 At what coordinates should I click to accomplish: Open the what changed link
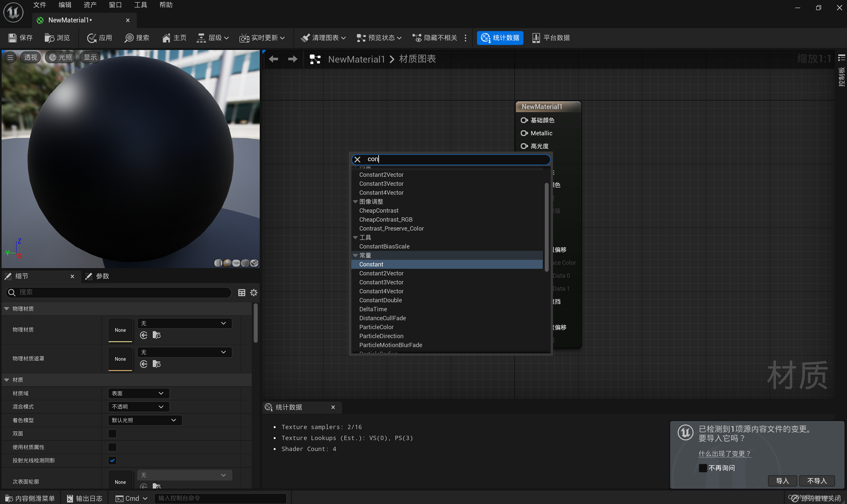(x=724, y=453)
